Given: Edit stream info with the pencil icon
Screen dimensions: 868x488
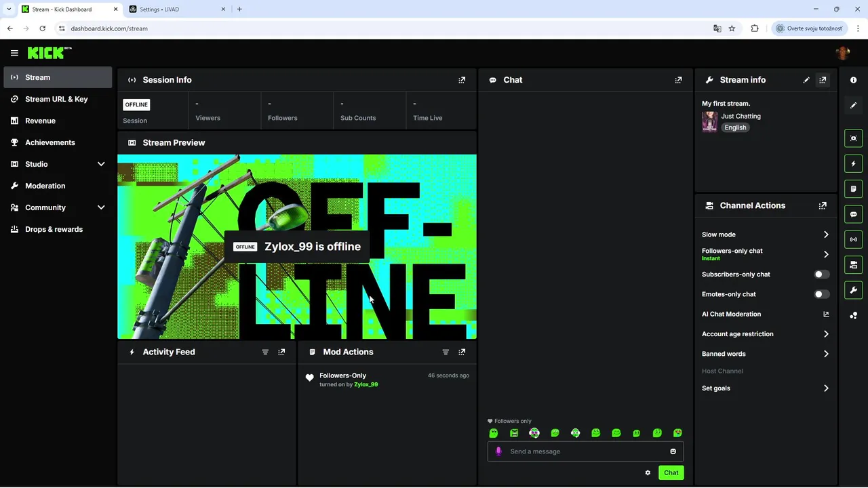Looking at the screenshot, I should [806, 80].
